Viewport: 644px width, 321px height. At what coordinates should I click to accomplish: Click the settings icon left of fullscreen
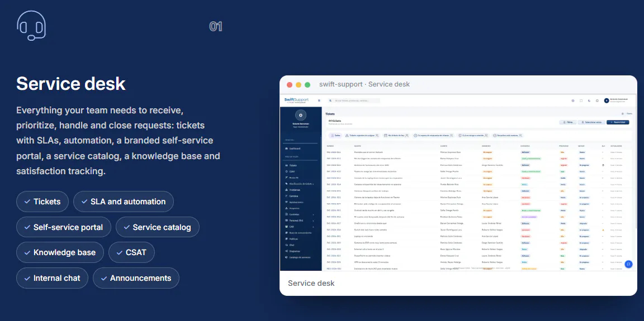tap(573, 100)
